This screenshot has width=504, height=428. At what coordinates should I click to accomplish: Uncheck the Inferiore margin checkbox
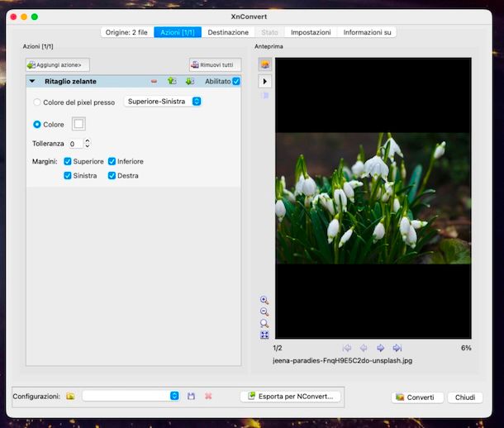pyautogui.click(x=112, y=161)
